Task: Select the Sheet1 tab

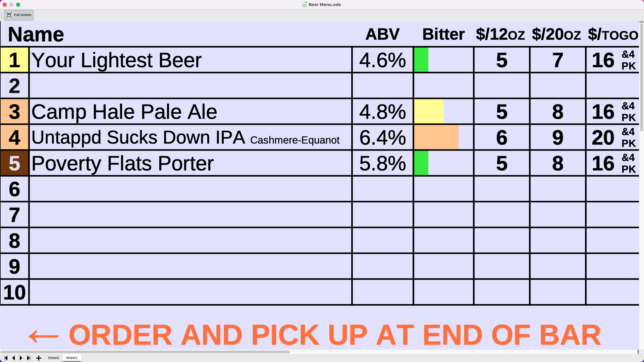Action: (71, 358)
